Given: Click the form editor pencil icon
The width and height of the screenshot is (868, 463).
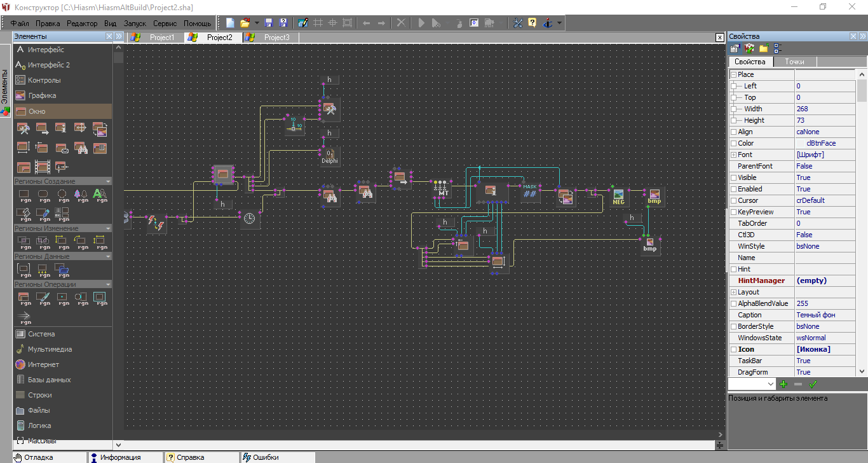Looking at the screenshot, I should 302,23.
